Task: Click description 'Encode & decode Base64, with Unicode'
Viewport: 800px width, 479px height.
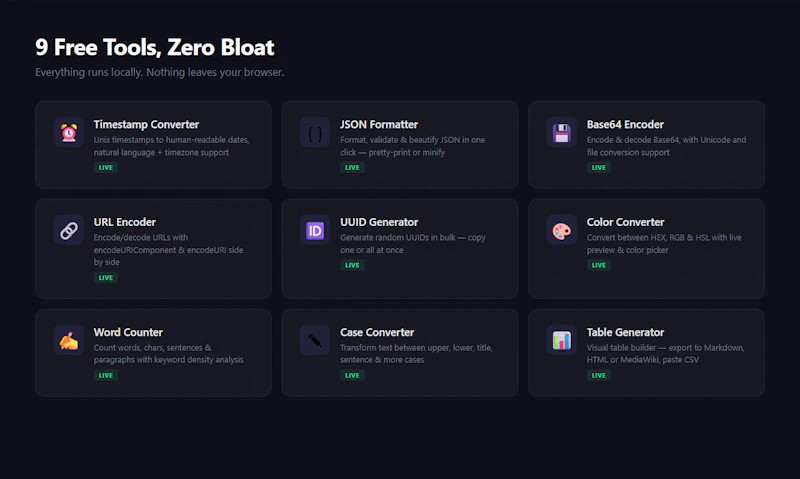Action: (666, 146)
